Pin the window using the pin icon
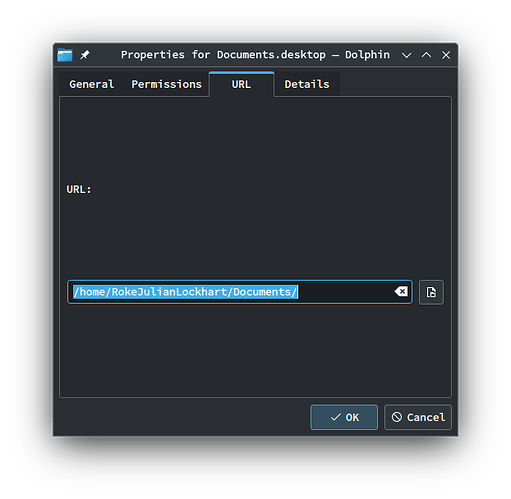511x499 pixels. pos(85,55)
